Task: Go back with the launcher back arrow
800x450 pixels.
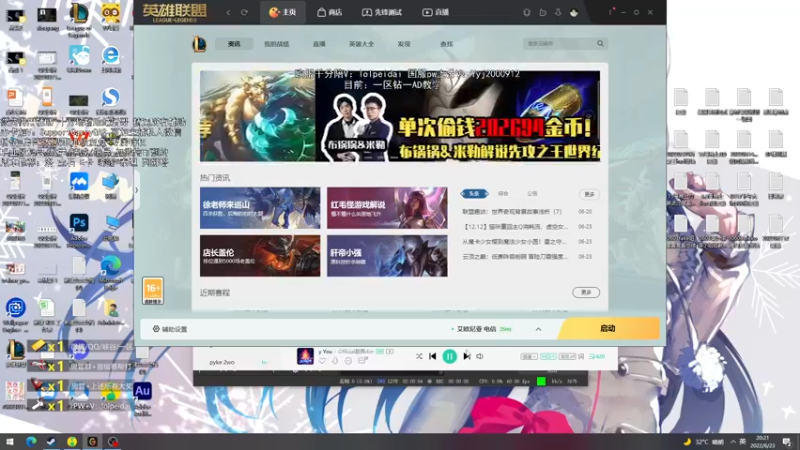Action: 229,12
